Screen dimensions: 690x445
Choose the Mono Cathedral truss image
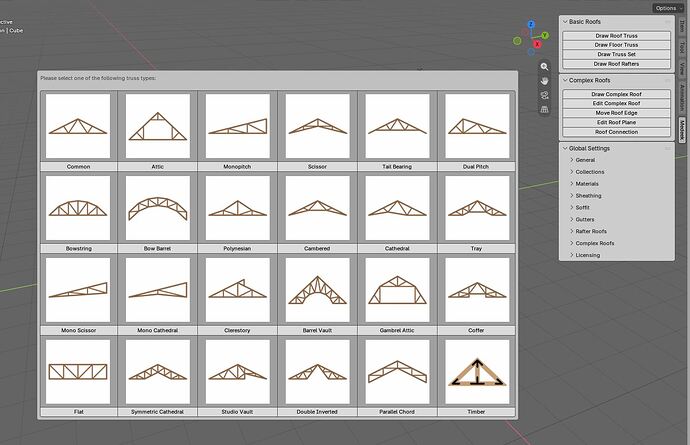(158, 290)
